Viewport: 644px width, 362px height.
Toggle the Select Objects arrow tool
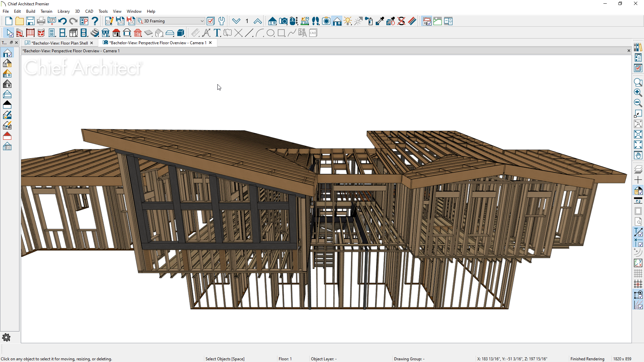[9, 33]
